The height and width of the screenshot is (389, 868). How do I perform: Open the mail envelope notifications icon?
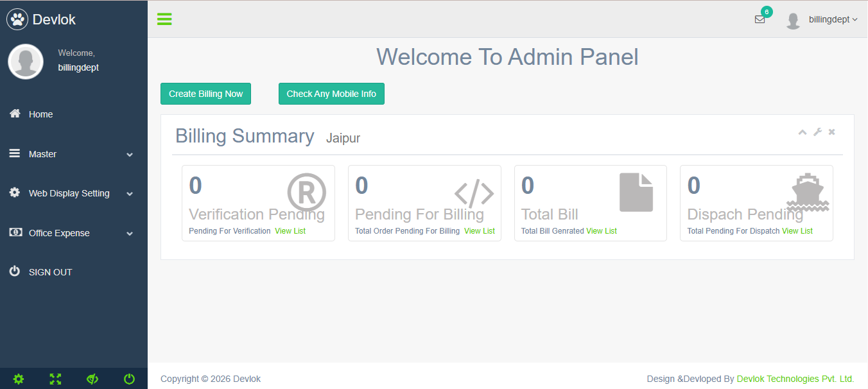(759, 19)
